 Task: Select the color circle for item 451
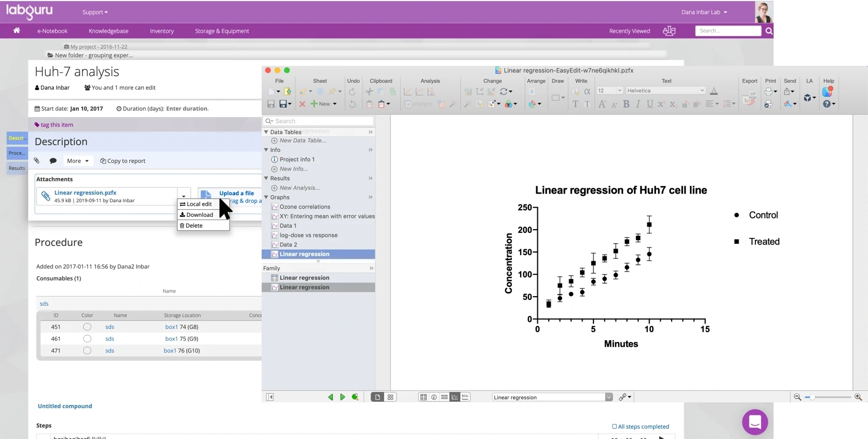(x=87, y=327)
